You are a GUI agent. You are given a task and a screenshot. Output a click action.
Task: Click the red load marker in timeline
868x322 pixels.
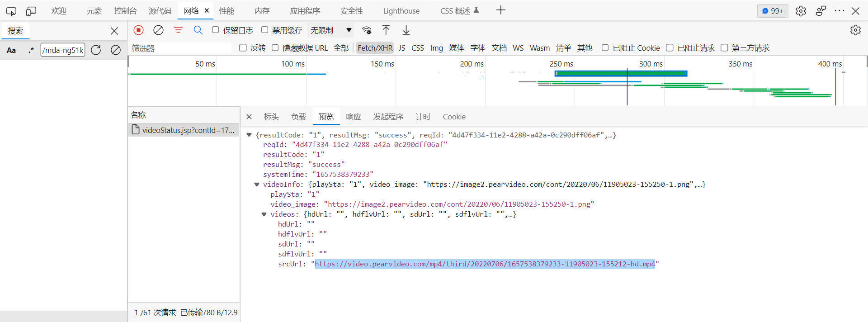point(835,86)
